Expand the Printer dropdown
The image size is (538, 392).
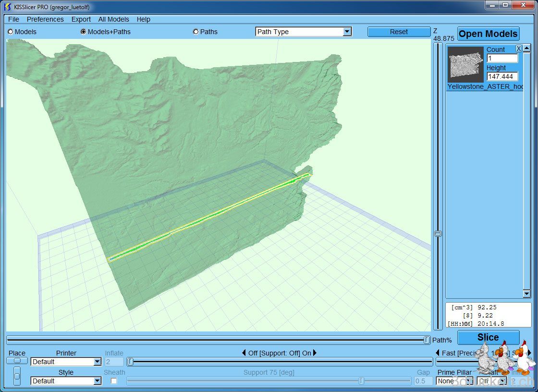pyautogui.click(x=97, y=362)
